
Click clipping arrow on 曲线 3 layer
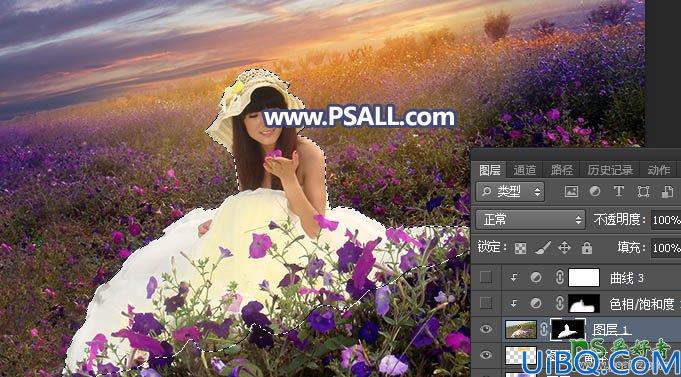514,278
